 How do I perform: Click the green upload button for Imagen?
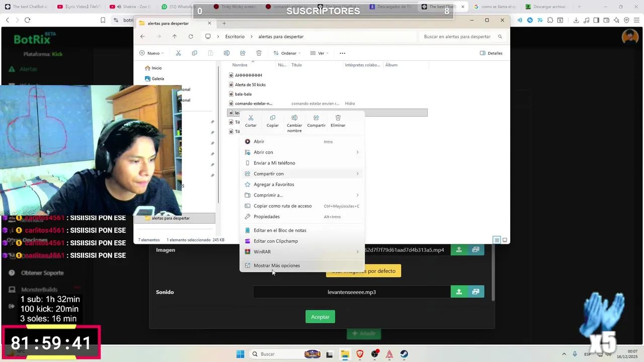[459, 249]
